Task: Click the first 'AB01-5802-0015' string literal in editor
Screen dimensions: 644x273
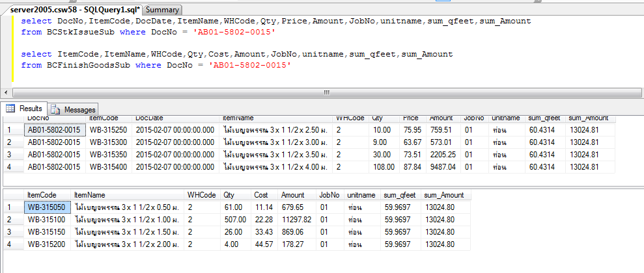Action: [x=234, y=32]
